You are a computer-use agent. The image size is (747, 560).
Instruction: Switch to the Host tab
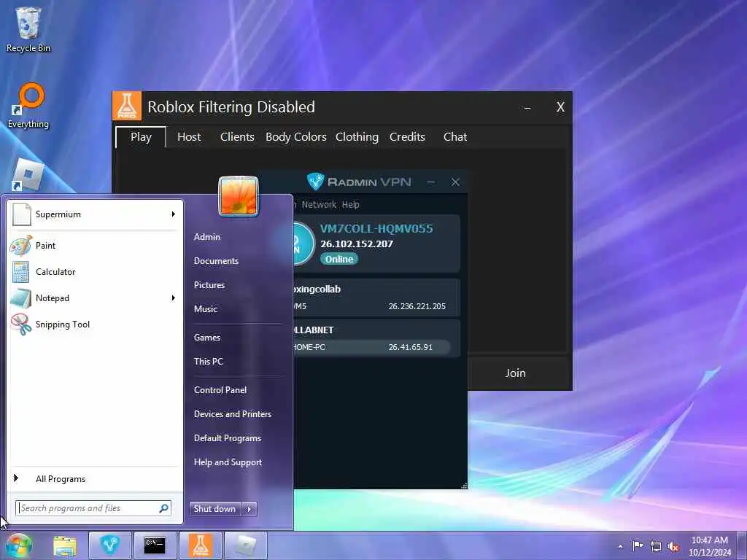point(189,137)
